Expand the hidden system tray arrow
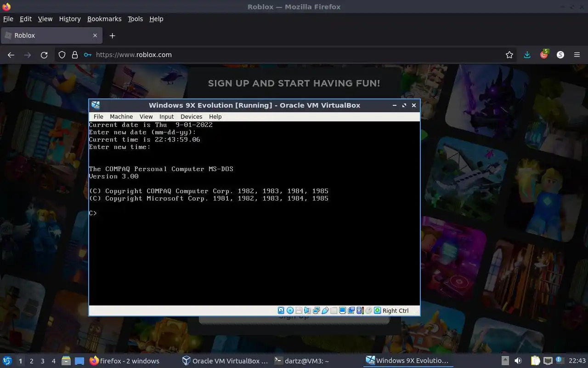This screenshot has height=368, width=588. pyautogui.click(x=505, y=361)
